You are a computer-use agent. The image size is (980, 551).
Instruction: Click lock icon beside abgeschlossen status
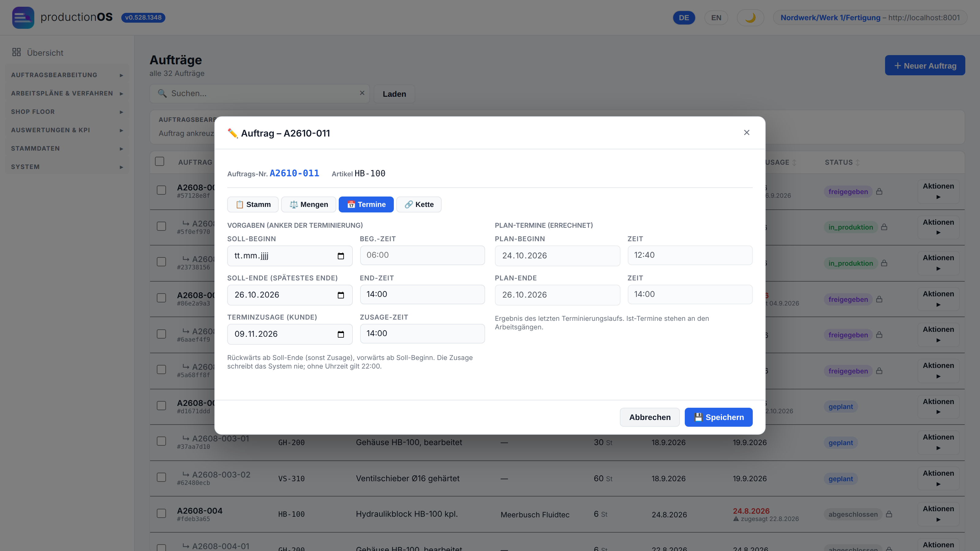click(x=889, y=514)
